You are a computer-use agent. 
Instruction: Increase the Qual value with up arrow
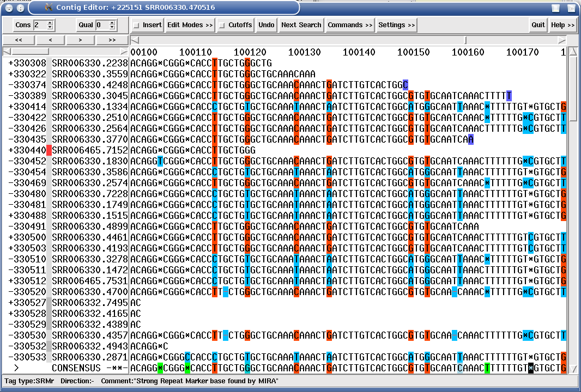[112, 22]
